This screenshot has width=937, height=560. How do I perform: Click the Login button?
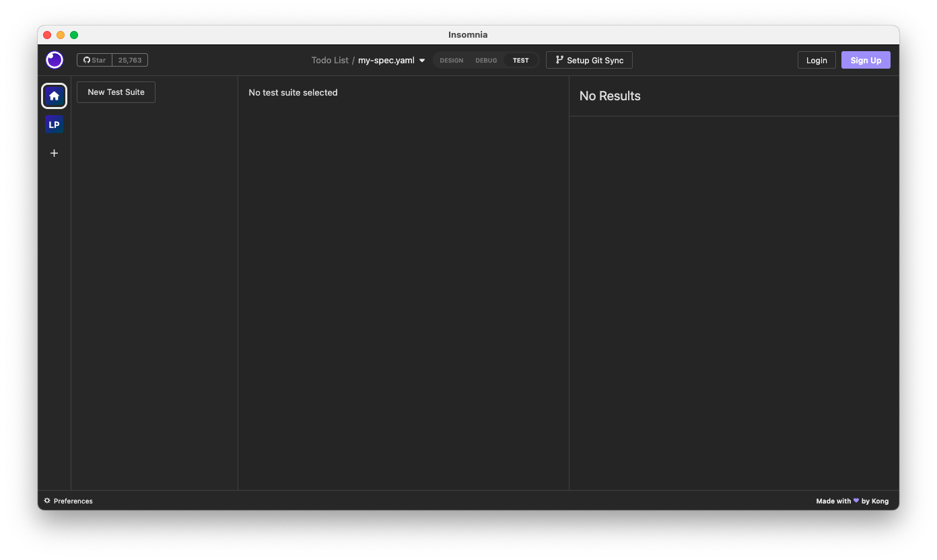[817, 60]
